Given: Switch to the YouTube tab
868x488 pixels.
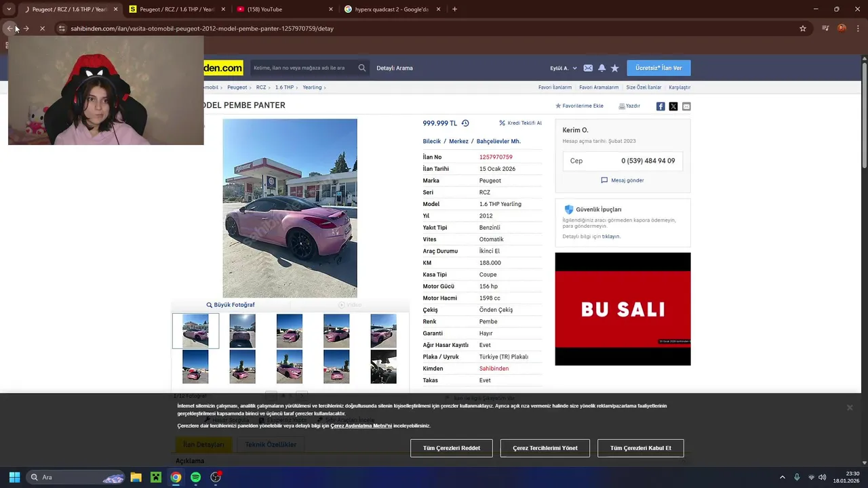Looking at the screenshot, I should click(285, 9).
